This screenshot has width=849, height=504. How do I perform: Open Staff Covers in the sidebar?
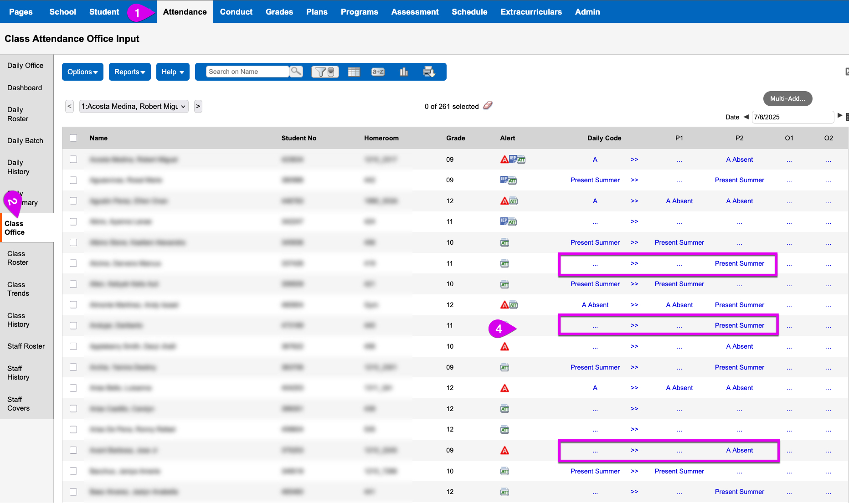18,404
